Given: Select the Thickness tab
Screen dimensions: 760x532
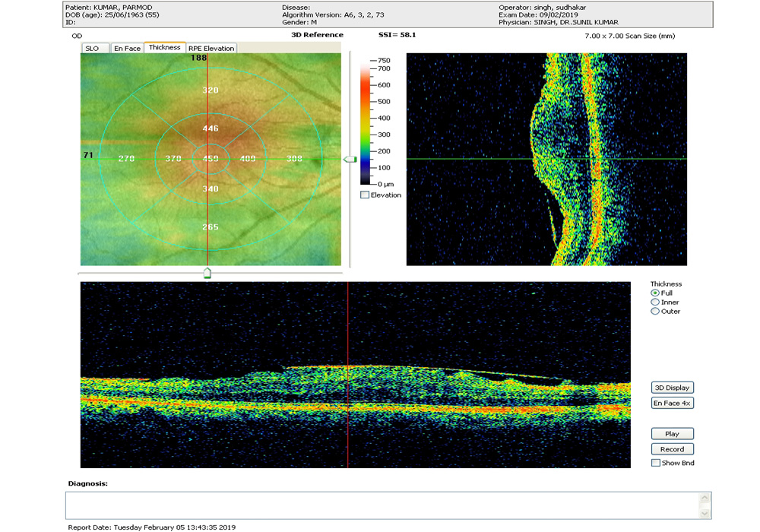Looking at the screenshot, I should (x=165, y=47).
